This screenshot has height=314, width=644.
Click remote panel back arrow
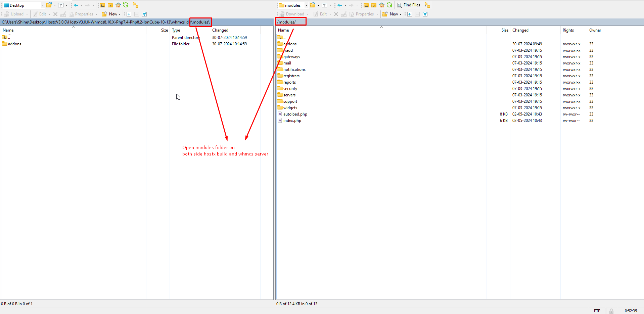click(x=340, y=5)
